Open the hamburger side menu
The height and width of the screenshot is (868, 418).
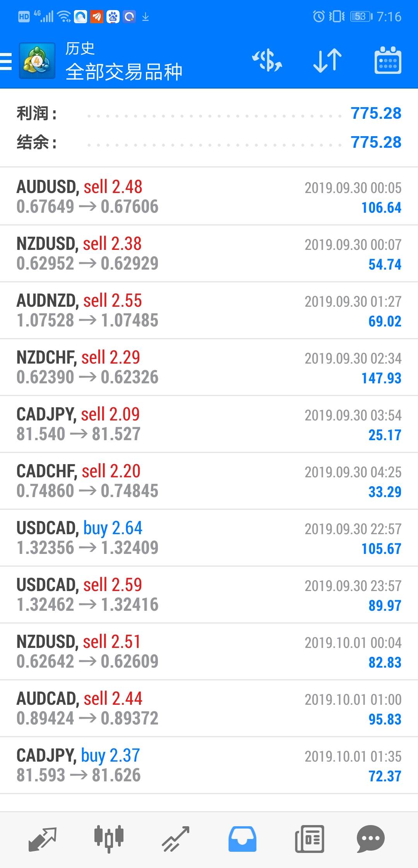coord(6,61)
